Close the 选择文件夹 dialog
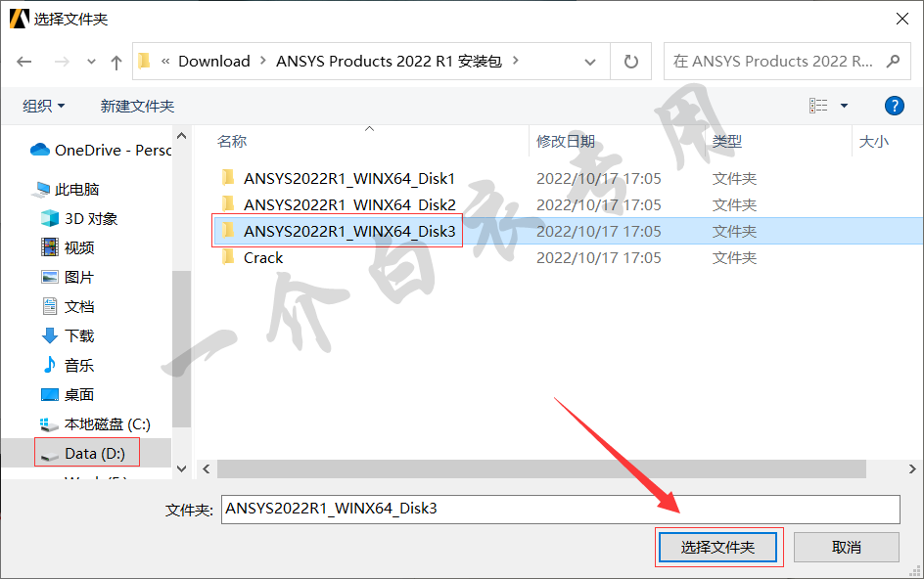 (901, 19)
